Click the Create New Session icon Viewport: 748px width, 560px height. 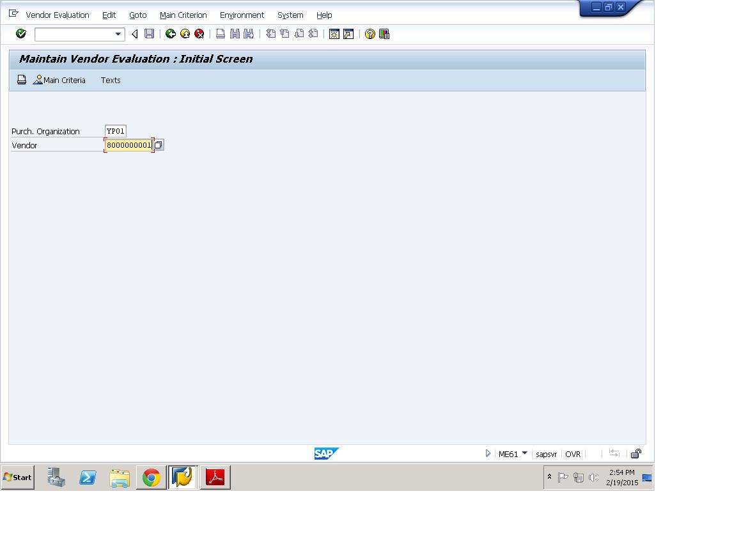click(x=334, y=34)
